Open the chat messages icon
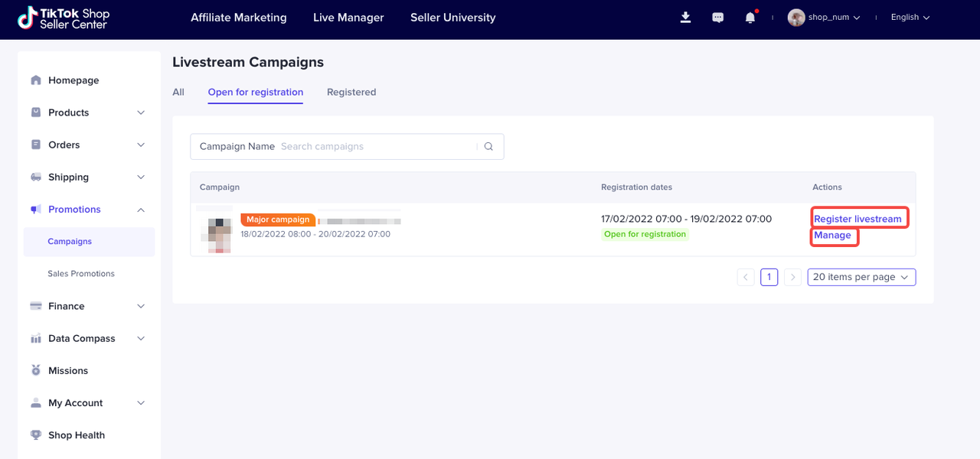Image resolution: width=980 pixels, height=459 pixels. click(717, 17)
